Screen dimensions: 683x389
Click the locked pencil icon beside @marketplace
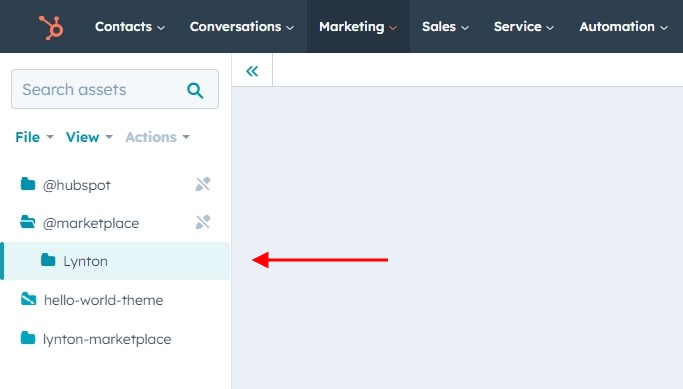(x=203, y=222)
